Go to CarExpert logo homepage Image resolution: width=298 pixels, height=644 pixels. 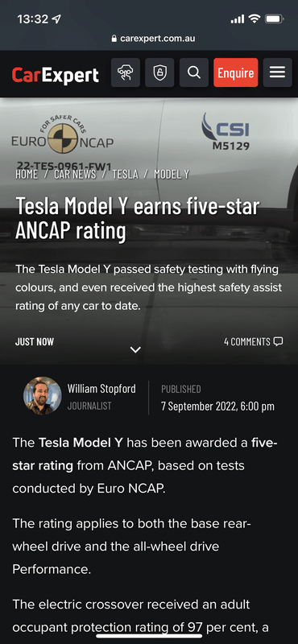coord(55,75)
